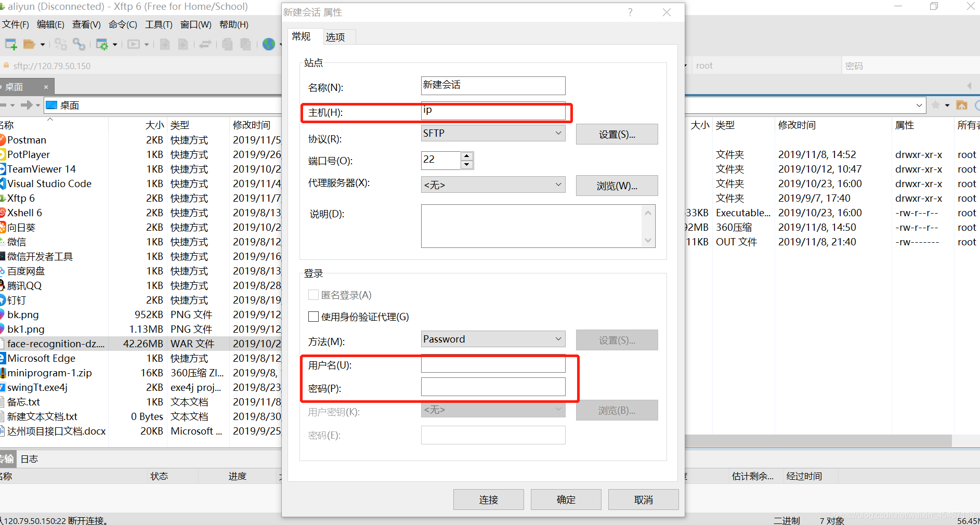The width and height of the screenshot is (980, 525).
Task: Click the 取消 button
Action: [643, 500]
